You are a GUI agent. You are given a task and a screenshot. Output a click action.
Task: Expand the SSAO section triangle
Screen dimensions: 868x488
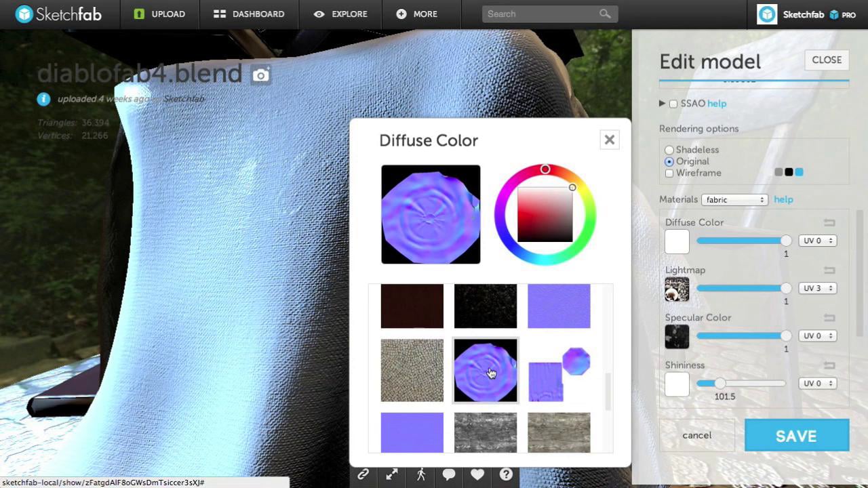(x=662, y=104)
